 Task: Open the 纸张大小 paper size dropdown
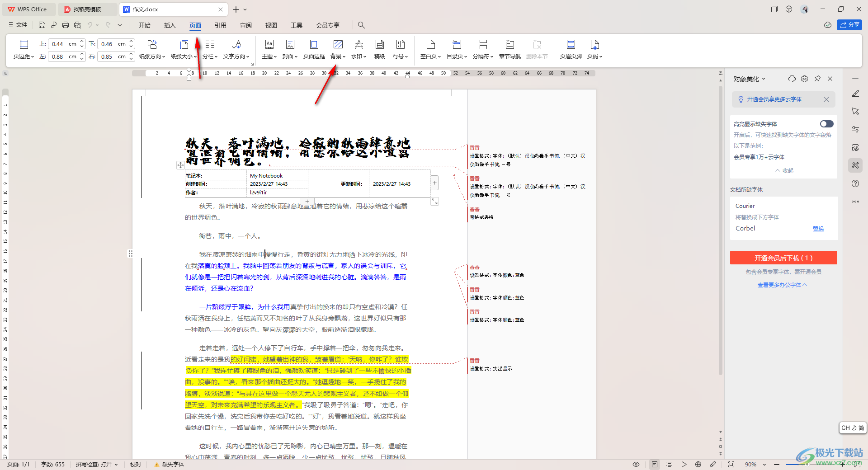[x=184, y=56]
